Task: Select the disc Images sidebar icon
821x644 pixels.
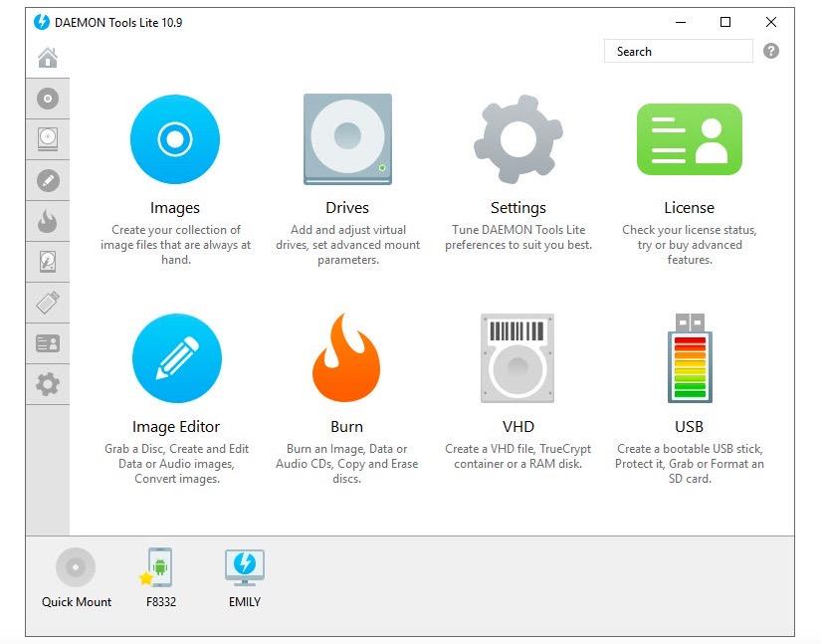Action: click(48, 99)
